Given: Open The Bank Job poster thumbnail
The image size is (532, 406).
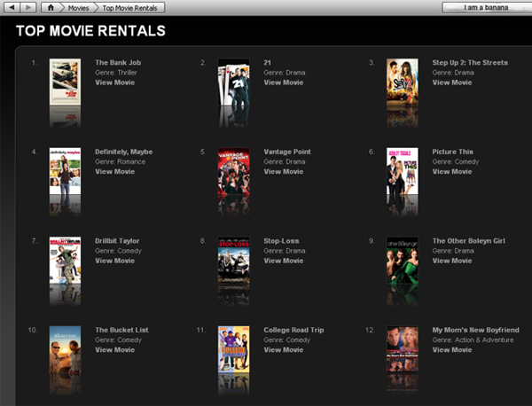Looking at the screenshot, I should click(65, 82).
